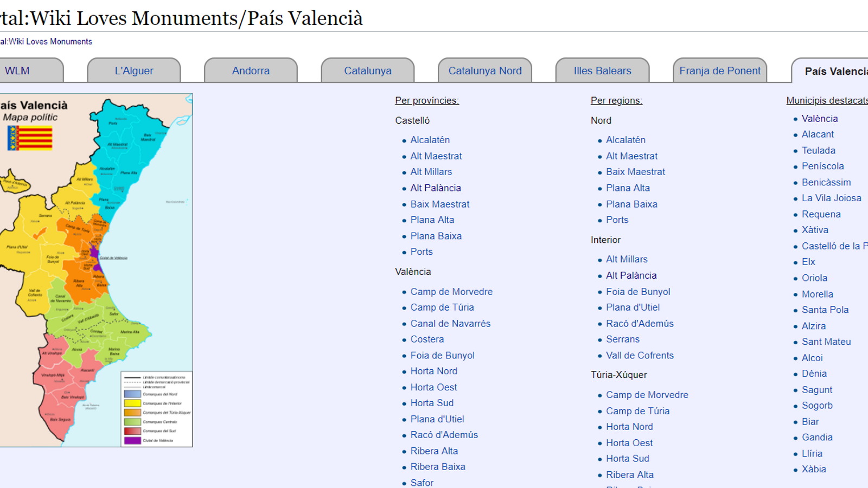This screenshot has width=868, height=488.
Task: Open the Xàbia municipality link
Action: click(x=814, y=470)
